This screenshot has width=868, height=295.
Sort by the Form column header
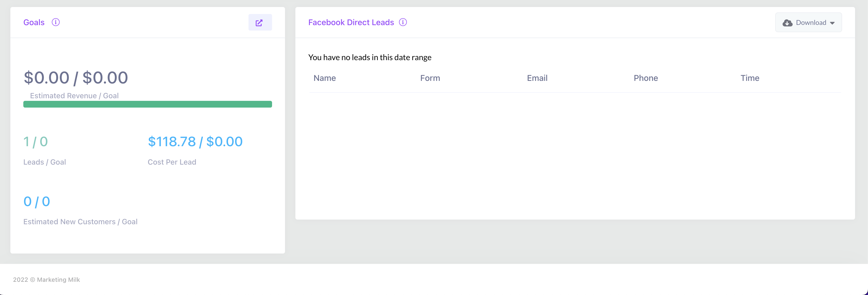point(430,78)
